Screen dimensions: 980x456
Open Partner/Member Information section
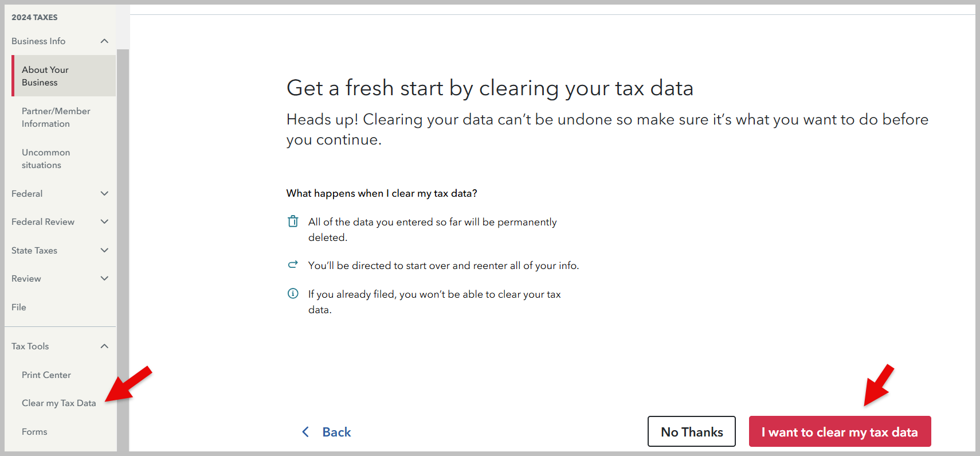56,117
